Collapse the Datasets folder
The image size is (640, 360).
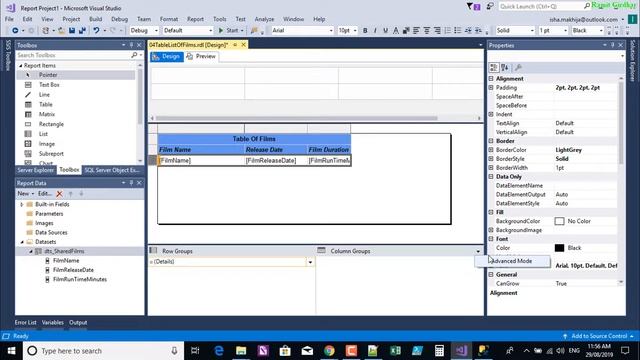(x=22, y=242)
